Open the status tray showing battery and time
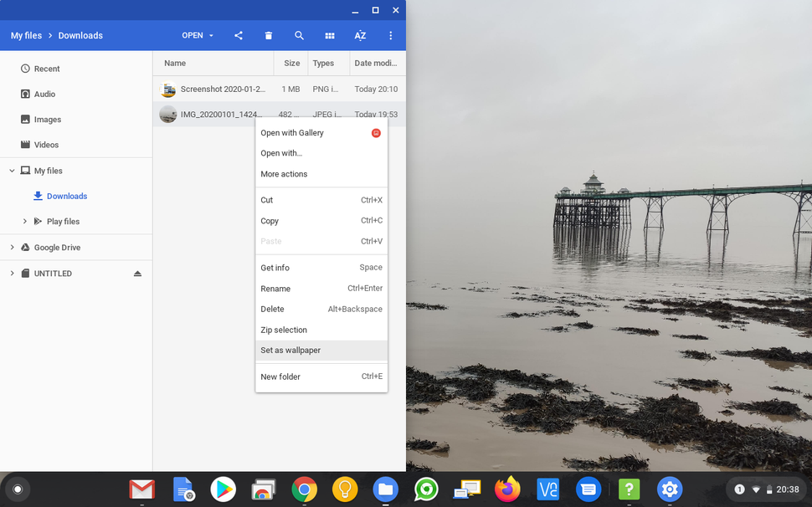This screenshot has width=812, height=507. tap(768, 489)
